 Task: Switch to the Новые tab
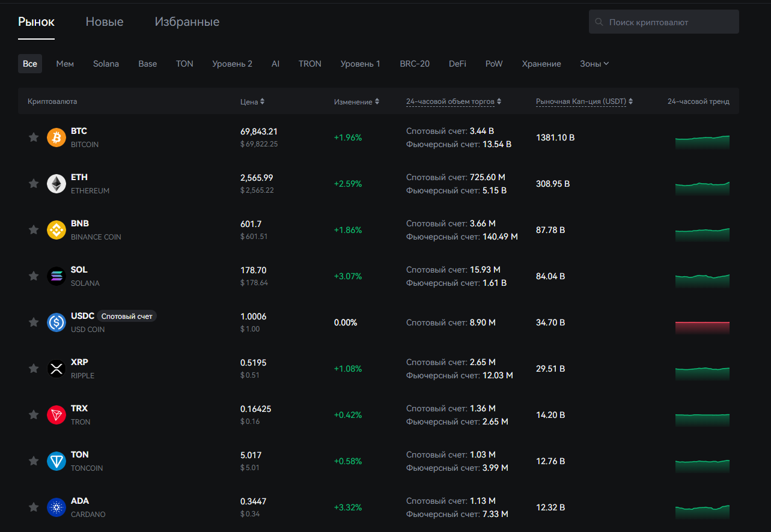point(105,22)
